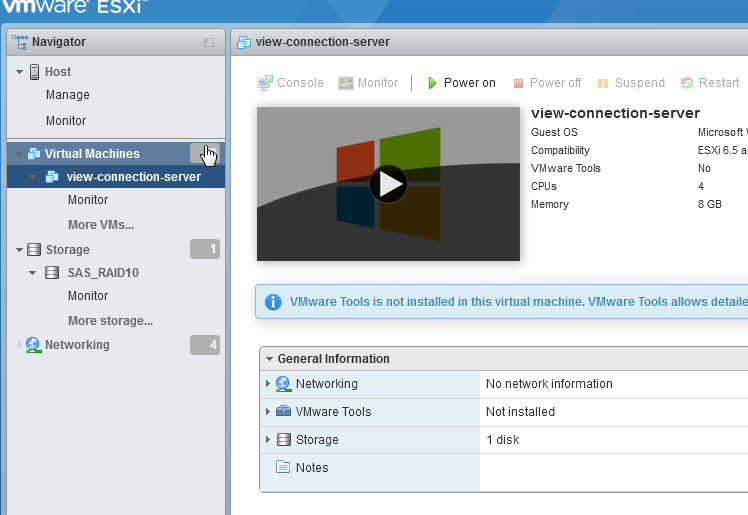The width and height of the screenshot is (748, 515).
Task: Open Monitor under view-connection-server
Action: (x=88, y=200)
